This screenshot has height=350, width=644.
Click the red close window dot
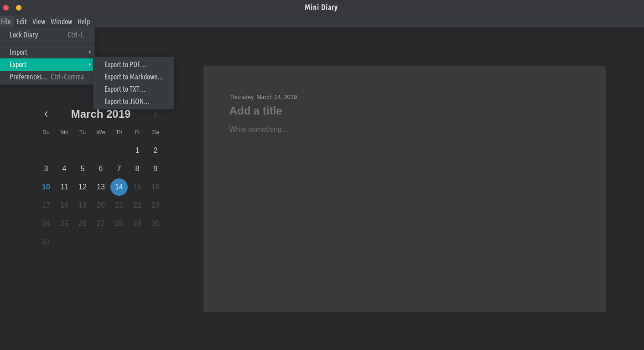[6, 8]
